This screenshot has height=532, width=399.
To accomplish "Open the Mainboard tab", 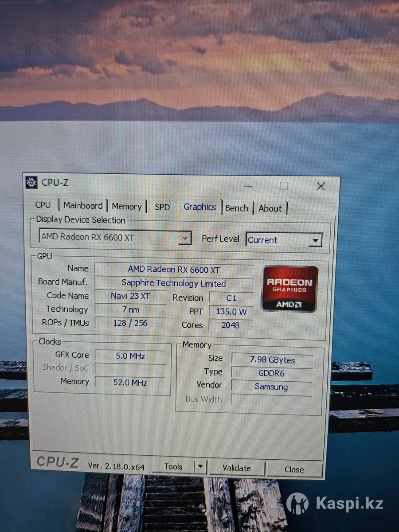I will click(83, 206).
